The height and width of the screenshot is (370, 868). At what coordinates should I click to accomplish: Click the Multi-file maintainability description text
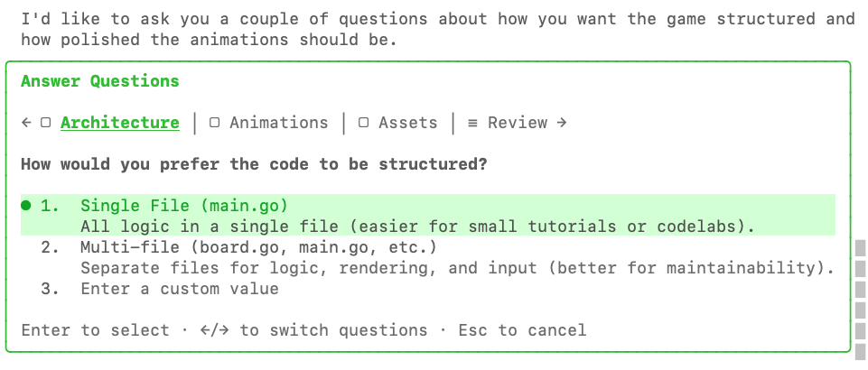coord(455,268)
